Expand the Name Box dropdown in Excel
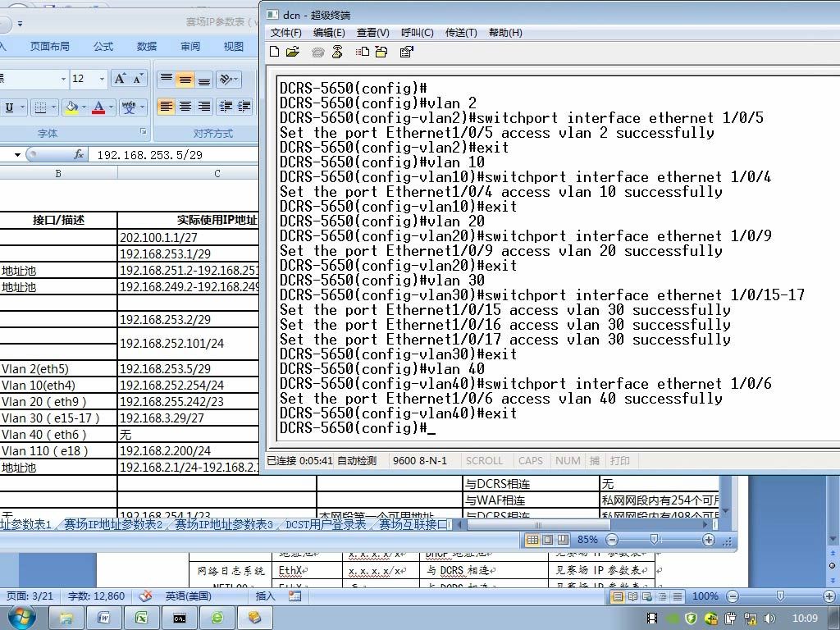840x630 pixels. click(17, 155)
